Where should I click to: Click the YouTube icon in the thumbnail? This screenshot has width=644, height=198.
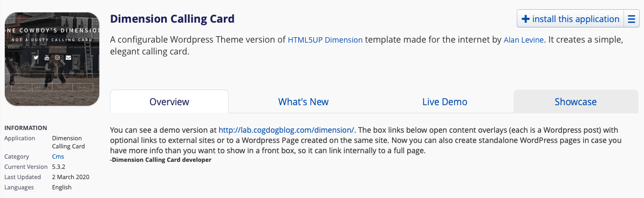pos(47,58)
